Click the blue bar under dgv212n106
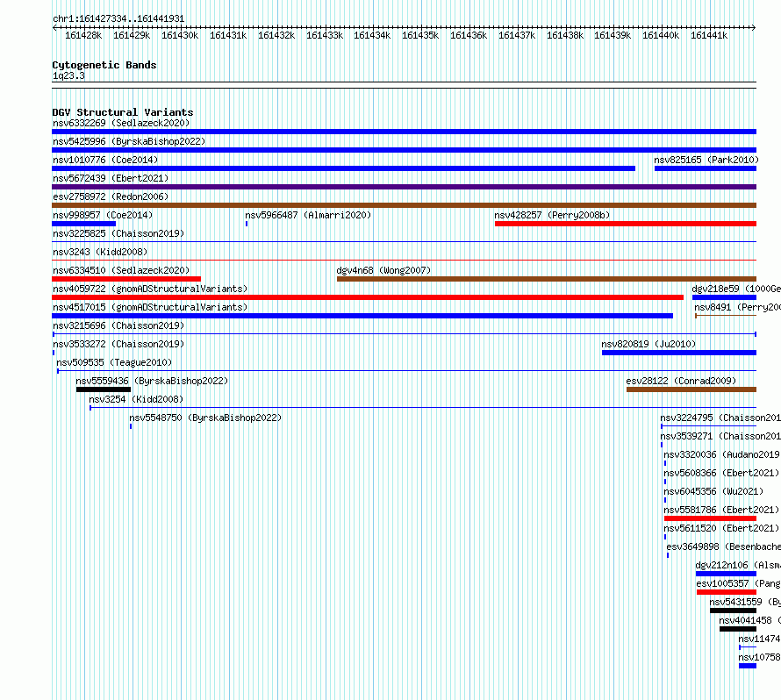 tap(726, 574)
